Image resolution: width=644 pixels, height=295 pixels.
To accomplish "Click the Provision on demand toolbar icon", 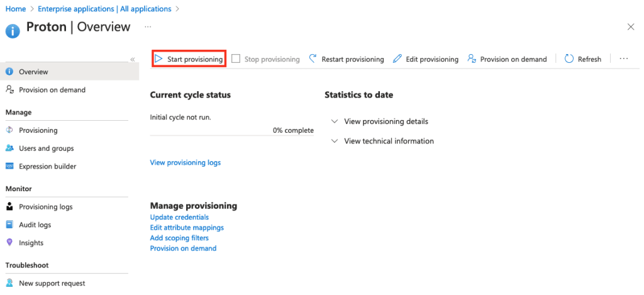I will pos(472,59).
